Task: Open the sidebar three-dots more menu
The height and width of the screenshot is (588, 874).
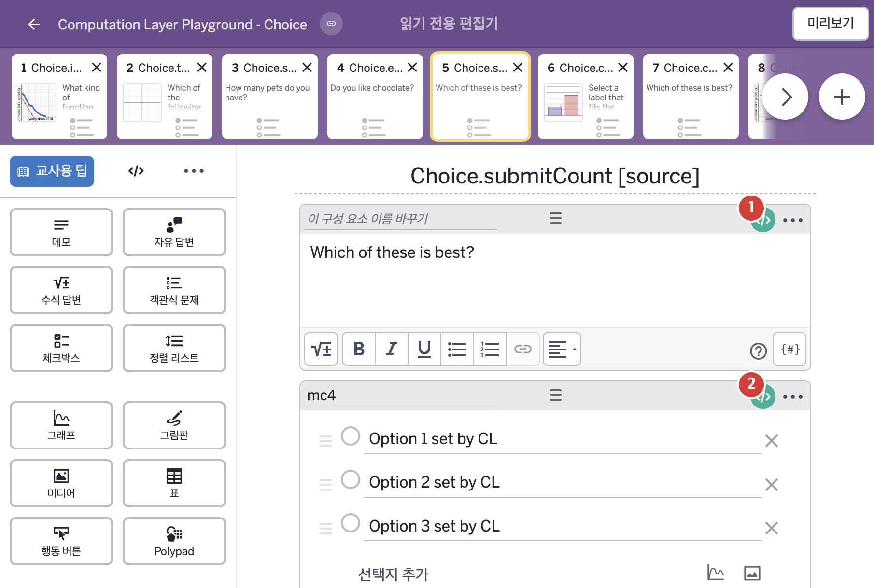Action: coord(194,171)
